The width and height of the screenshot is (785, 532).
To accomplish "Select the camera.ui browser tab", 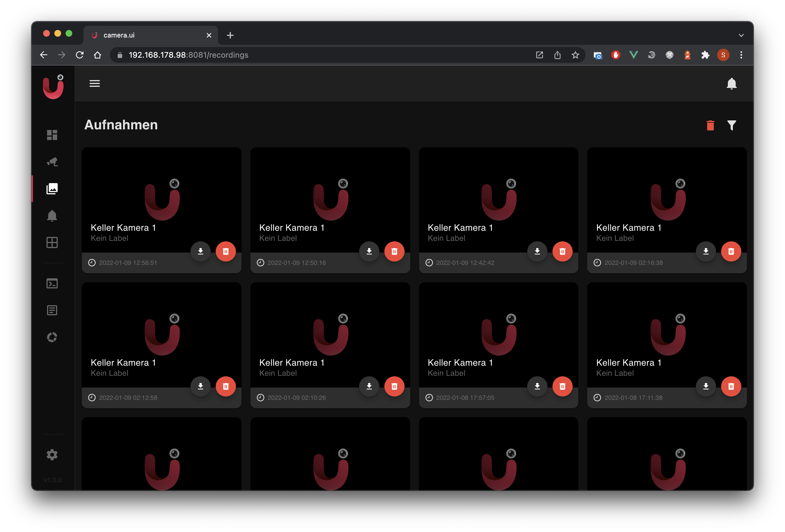I will pos(150,35).
